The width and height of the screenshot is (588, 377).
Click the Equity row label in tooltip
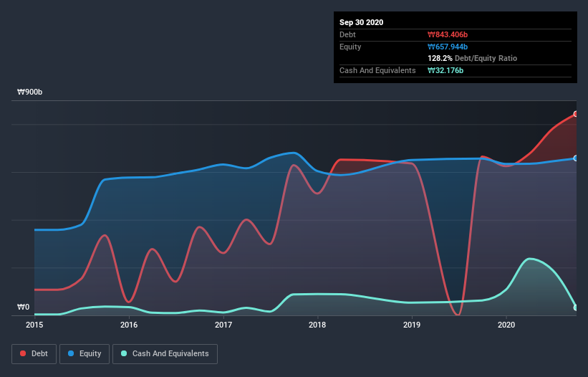point(350,47)
